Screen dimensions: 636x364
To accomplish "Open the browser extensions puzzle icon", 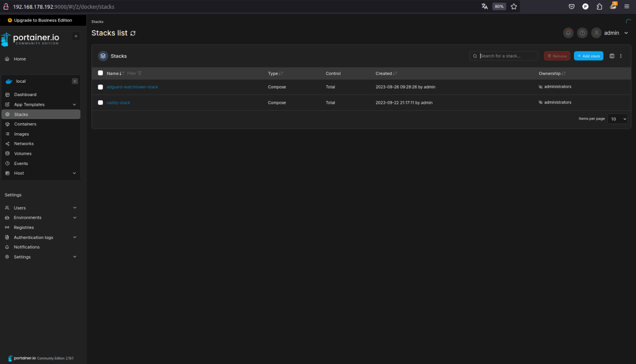I will click(x=599, y=6).
